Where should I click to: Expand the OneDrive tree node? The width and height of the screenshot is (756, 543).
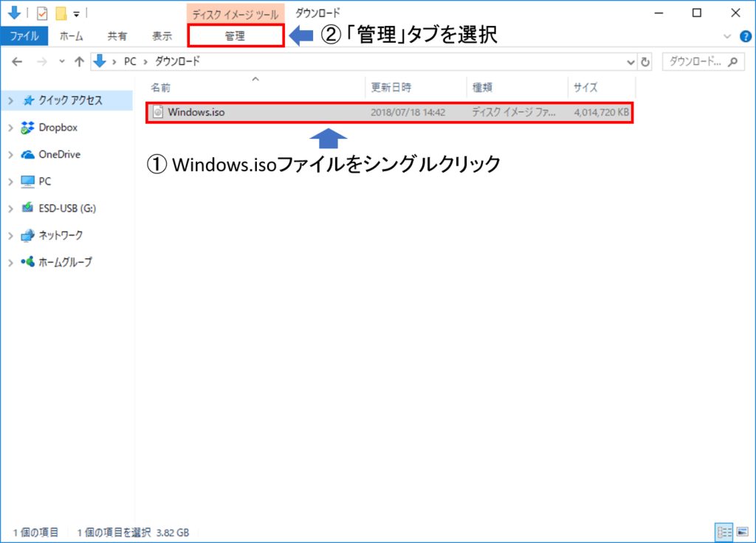coord(10,155)
